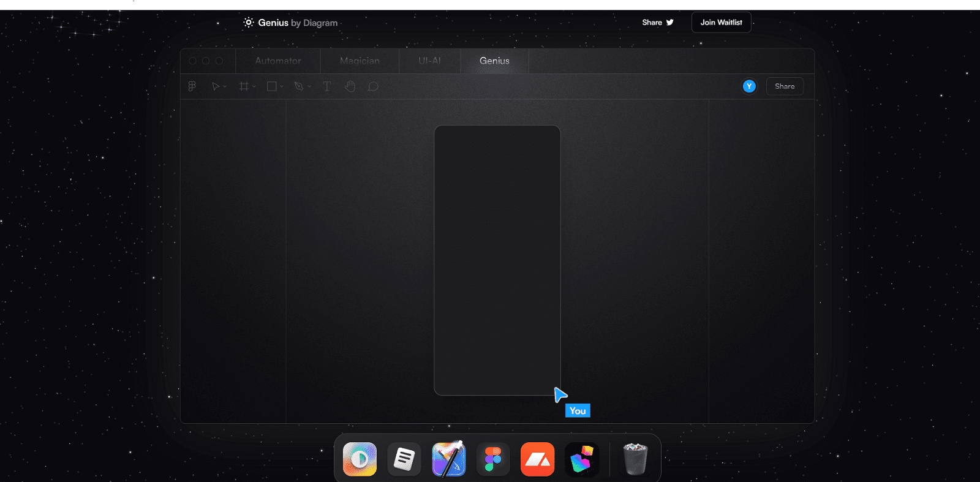
Task: Open the gradient half-circle app in the dock
Action: pyautogui.click(x=360, y=459)
